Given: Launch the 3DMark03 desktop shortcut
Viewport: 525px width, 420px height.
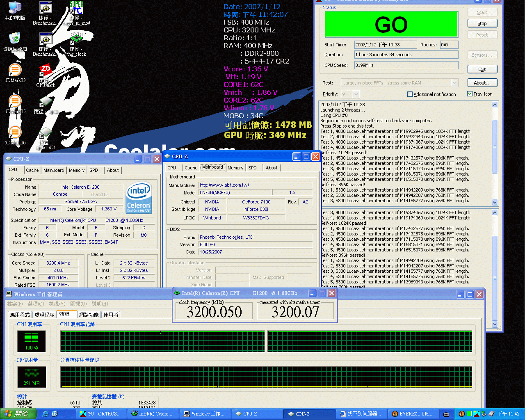Looking at the screenshot, I should pyautogui.click(x=15, y=73).
